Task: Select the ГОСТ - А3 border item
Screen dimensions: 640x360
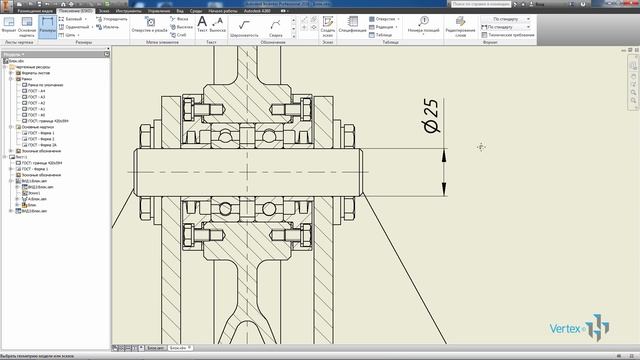Action: pyautogui.click(x=33, y=97)
